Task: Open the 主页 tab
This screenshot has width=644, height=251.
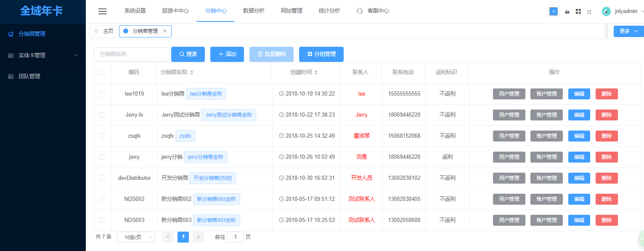Action: (103, 31)
